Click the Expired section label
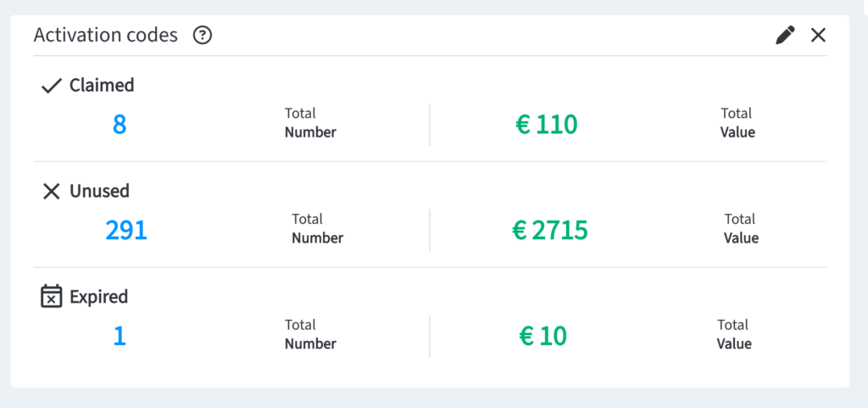 tap(98, 297)
